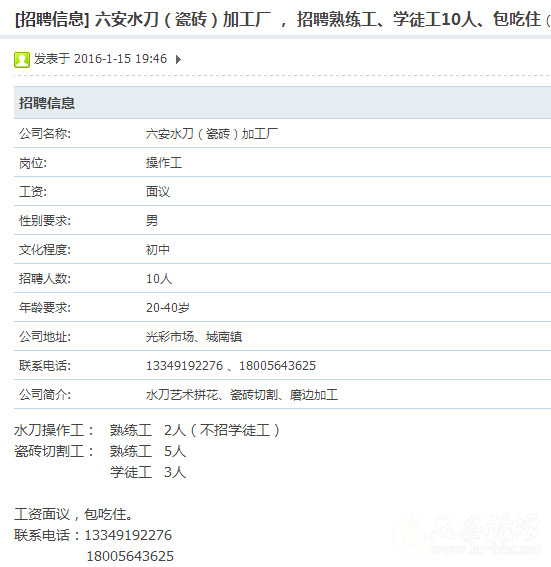Click the 联系电话: label in the table
551x567 pixels.
tap(45, 366)
